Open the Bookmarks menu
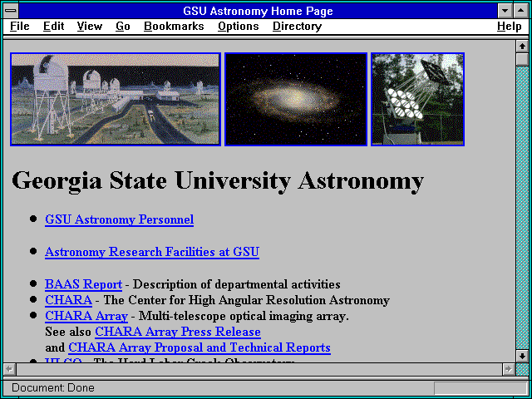 pyautogui.click(x=174, y=26)
